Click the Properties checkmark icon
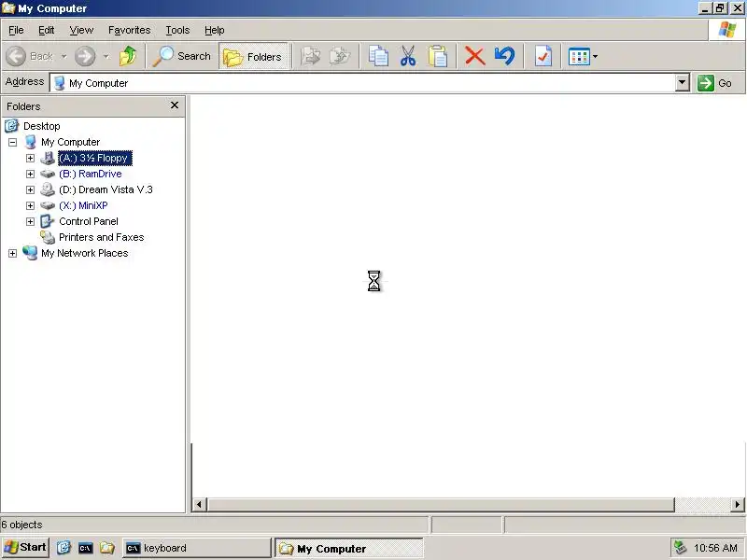This screenshot has height=560, width=747. point(543,56)
